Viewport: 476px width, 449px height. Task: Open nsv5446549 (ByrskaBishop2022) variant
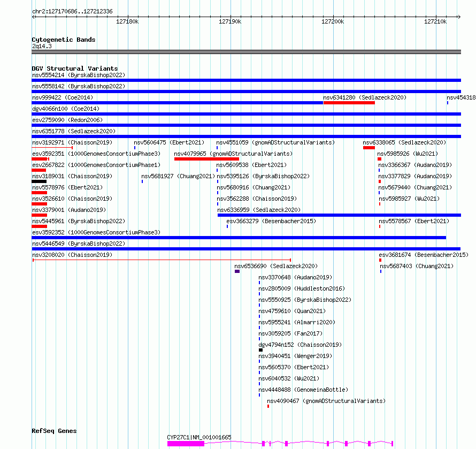click(79, 243)
